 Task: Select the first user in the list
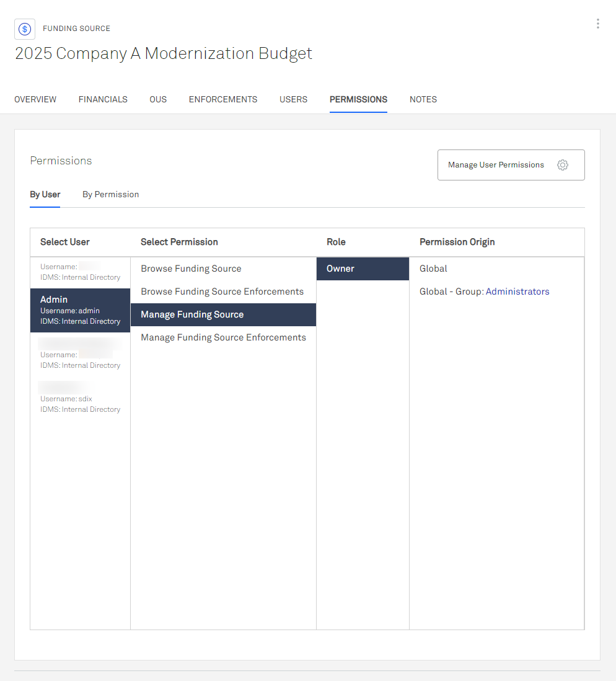click(x=81, y=272)
